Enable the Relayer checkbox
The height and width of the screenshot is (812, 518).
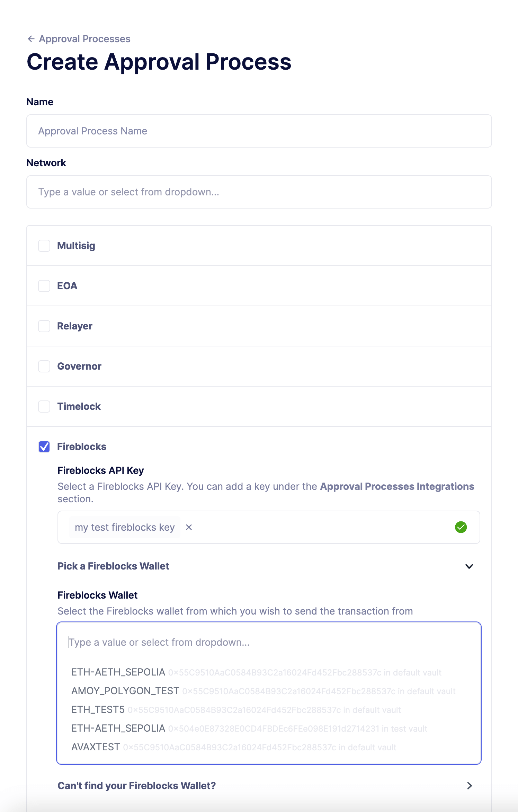click(44, 326)
